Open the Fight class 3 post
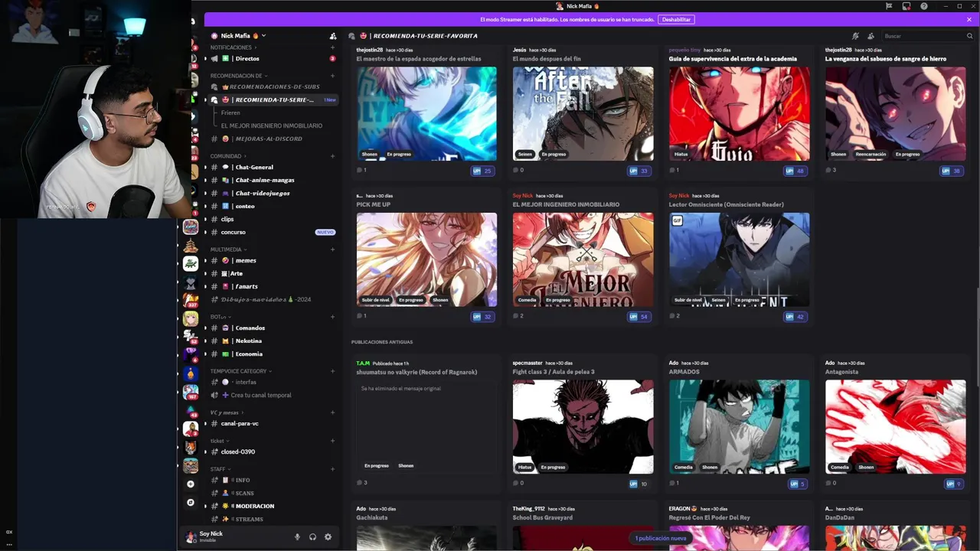 pyautogui.click(x=583, y=423)
